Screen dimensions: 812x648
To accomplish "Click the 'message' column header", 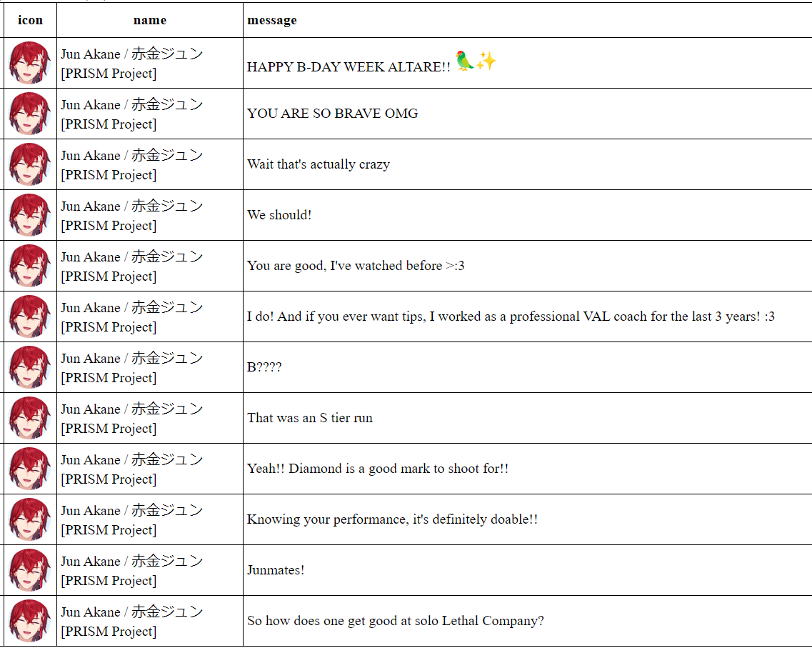I will pos(272,20).
